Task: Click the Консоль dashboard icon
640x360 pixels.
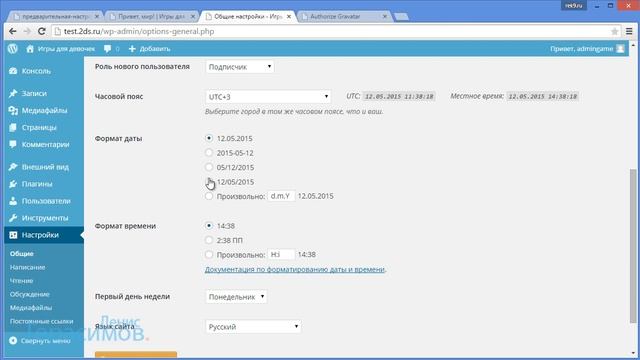Action: pyautogui.click(x=13, y=71)
